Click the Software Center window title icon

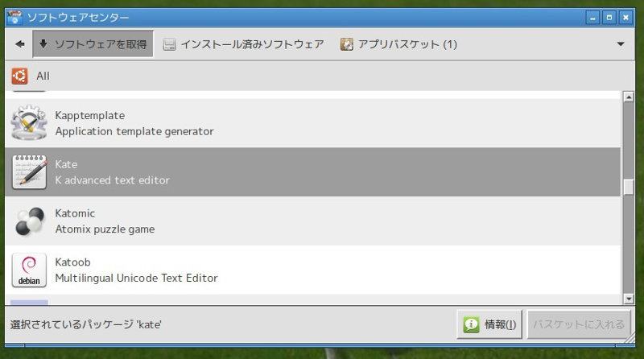[14, 17]
